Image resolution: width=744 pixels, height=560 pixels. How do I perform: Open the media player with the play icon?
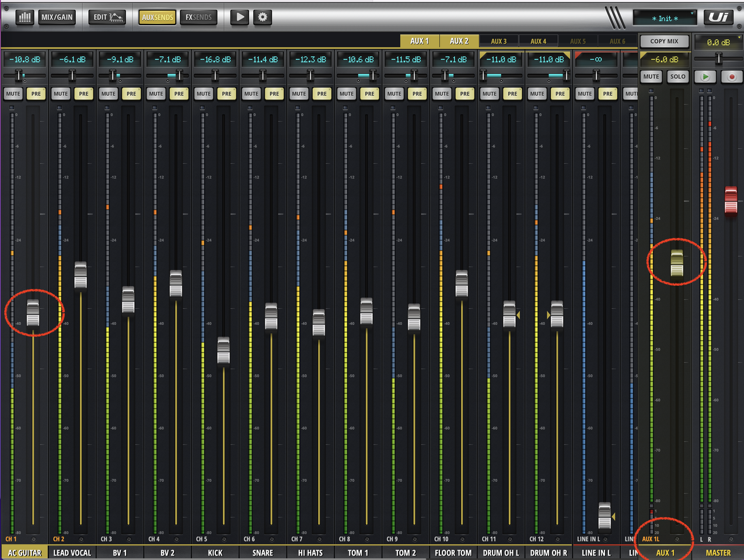coord(239,17)
